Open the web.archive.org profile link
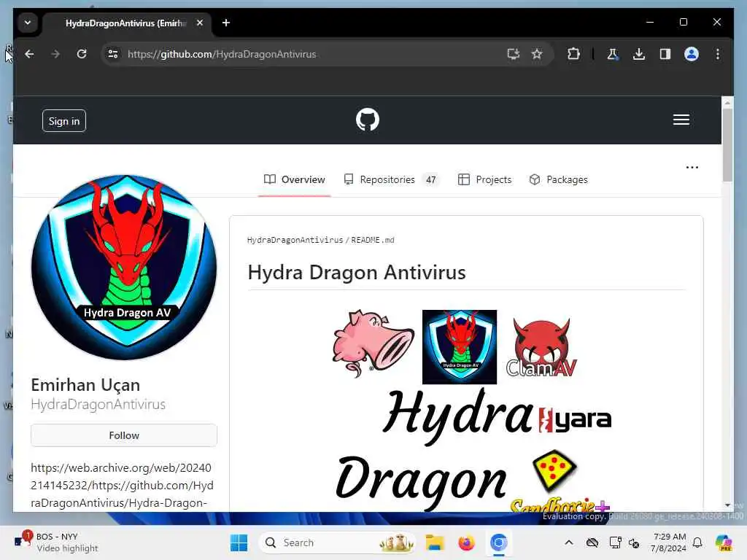 click(x=122, y=485)
